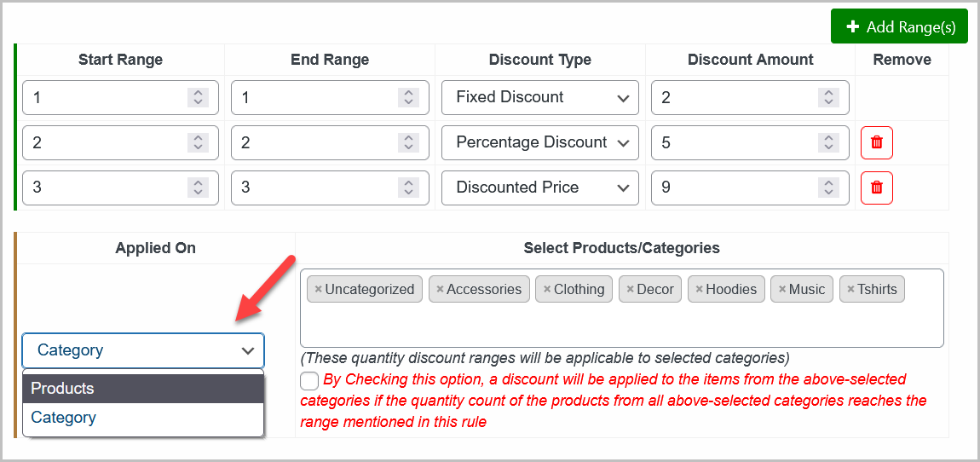Enable the combined category quantity count checkbox

310,381
